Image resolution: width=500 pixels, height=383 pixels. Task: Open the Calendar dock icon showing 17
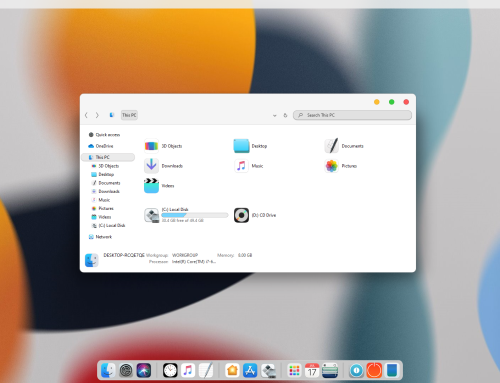312,370
